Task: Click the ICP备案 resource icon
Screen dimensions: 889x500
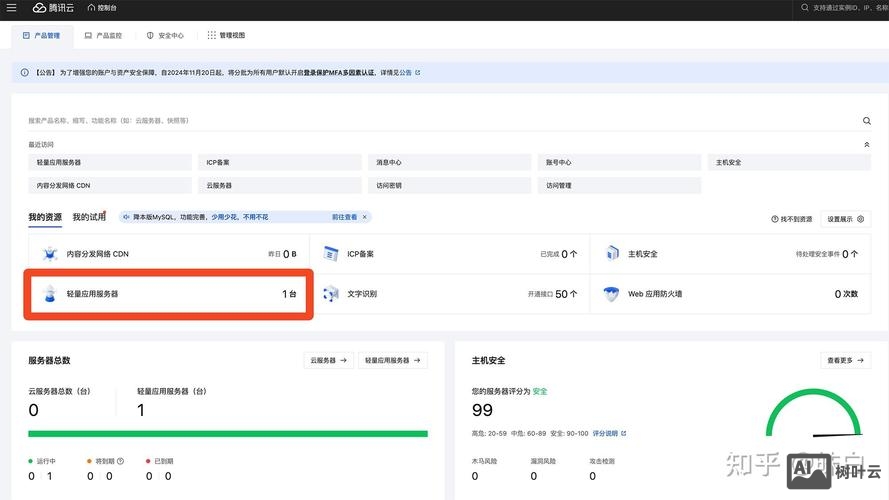Action: point(331,254)
